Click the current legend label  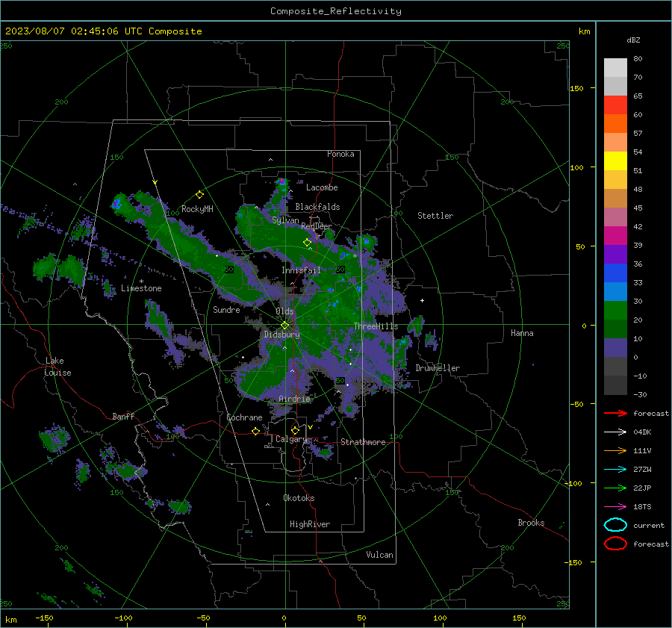[x=649, y=526]
